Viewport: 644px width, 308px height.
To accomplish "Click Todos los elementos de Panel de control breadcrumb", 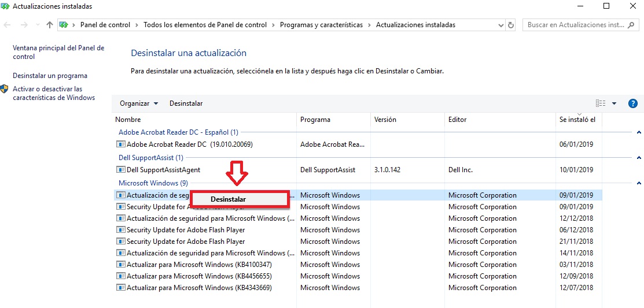I will pos(205,25).
